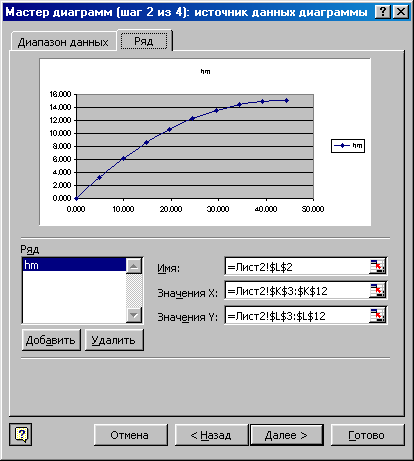Image resolution: width=414 pixels, height=461 pixels.
Task: Select the Ряд tab
Action: click(x=144, y=41)
